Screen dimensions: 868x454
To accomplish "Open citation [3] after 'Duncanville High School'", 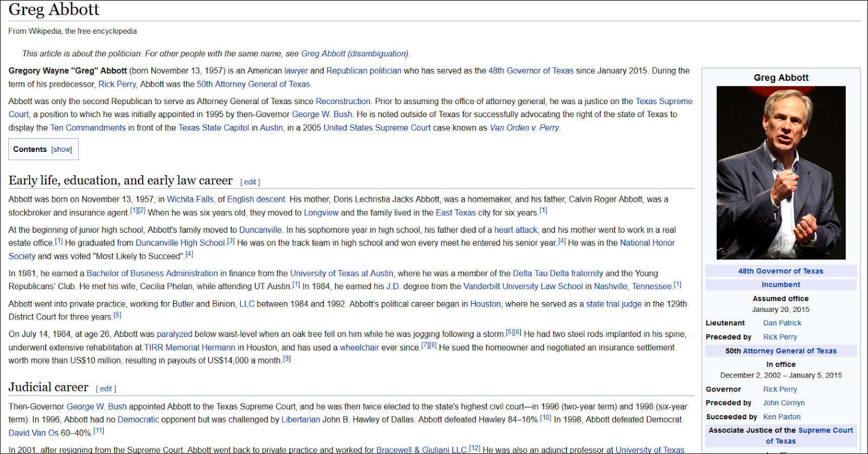I will pyautogui.click(x=231, y=241).
